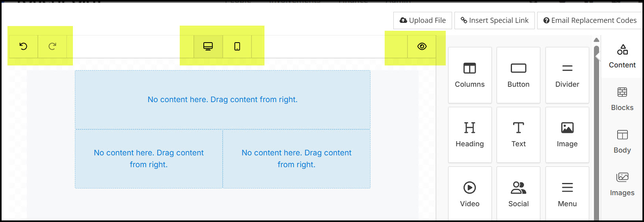Select the Social content block
The image size is (644, 222).
518,194
